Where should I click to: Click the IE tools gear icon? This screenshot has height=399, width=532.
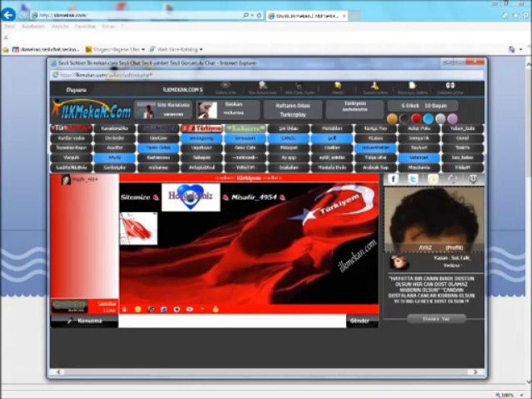526,16
